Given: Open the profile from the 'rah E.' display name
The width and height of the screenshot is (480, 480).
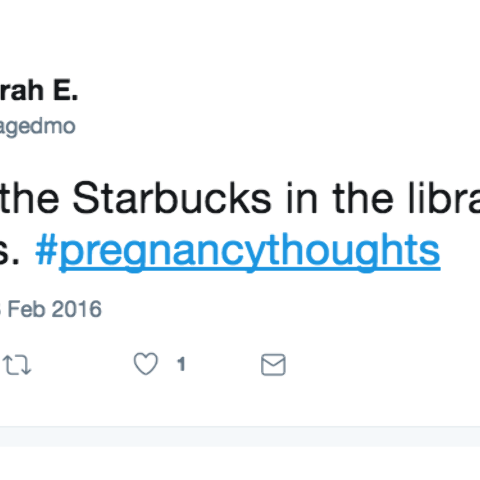Looking at the screenshot, I should point(39,91).
